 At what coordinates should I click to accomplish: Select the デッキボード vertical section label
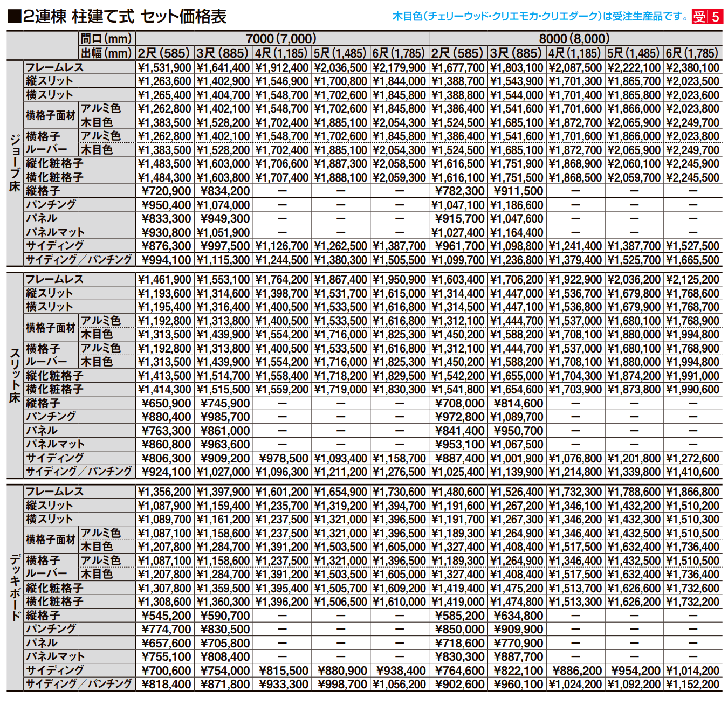pos(15,587)
